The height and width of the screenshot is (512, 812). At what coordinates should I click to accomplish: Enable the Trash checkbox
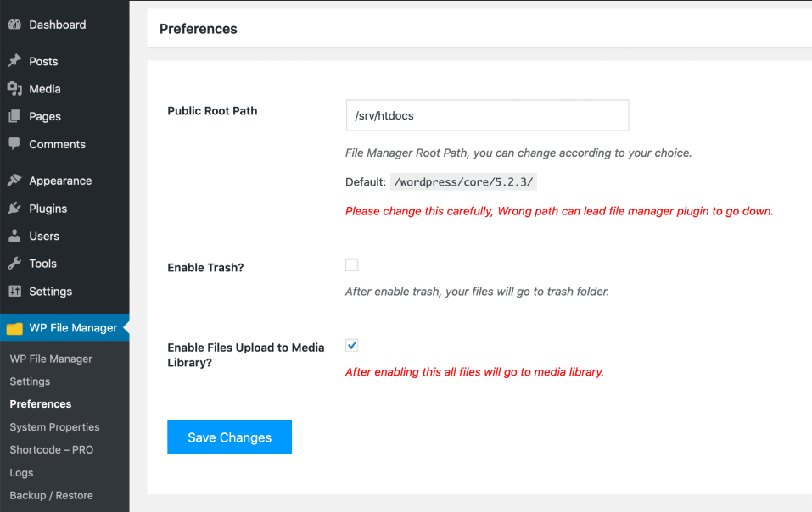[351, 264]
